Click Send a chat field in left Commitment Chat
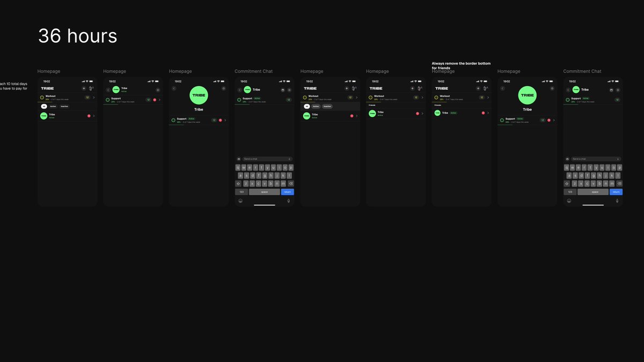The image size is (644, 362). pyautogui.click(x=267, y=159)
